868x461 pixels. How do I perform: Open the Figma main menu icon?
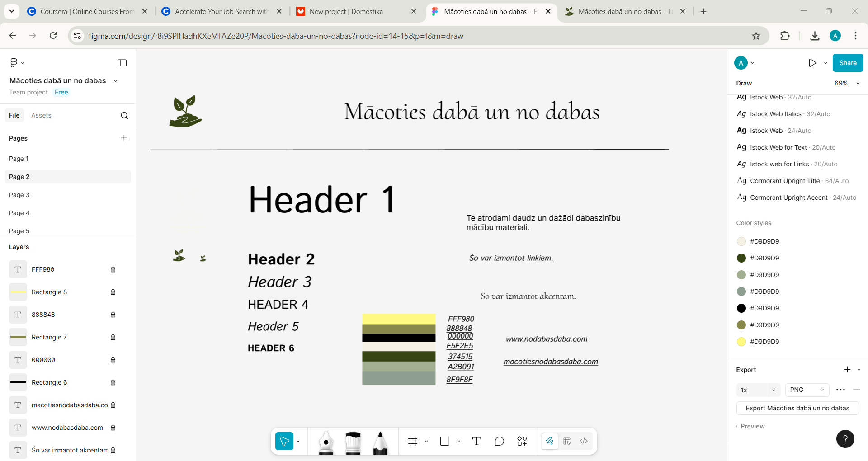click(x=16, y=63)
